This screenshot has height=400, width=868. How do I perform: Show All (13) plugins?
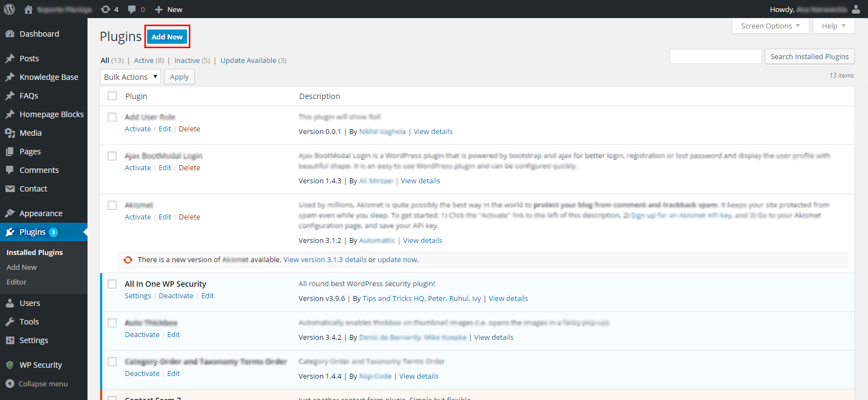[x=112, y=60]
